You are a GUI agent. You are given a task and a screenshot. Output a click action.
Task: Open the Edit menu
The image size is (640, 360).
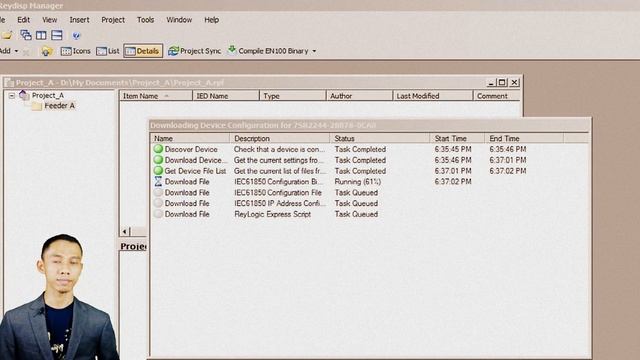coord(23,20)
